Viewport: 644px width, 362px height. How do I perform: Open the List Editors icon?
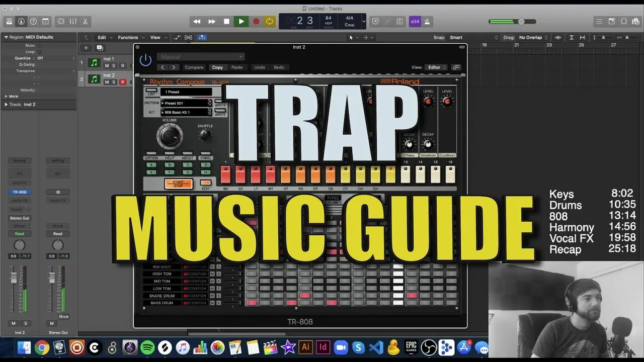coord(599,21)
